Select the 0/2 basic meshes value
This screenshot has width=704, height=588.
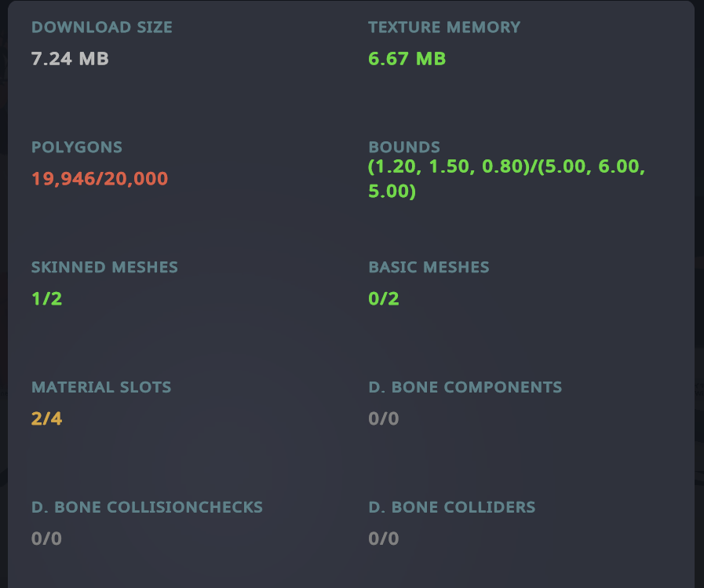(x=383, y=299)
